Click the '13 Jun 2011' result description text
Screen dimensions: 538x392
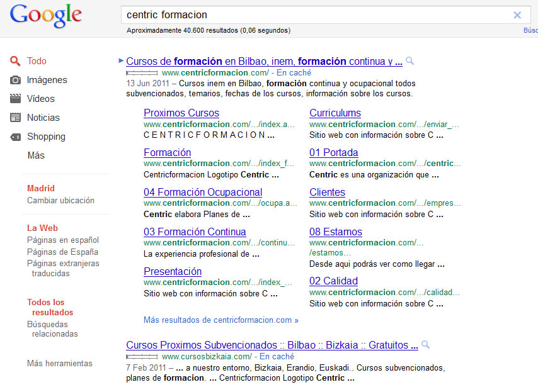[271, 89]
